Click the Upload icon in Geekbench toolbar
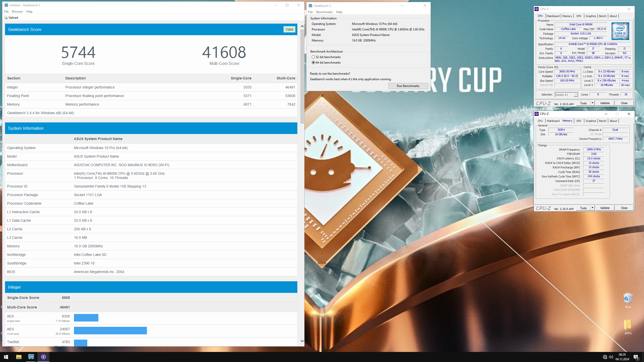This screenshot has height=362, width=644. (6, 18)
